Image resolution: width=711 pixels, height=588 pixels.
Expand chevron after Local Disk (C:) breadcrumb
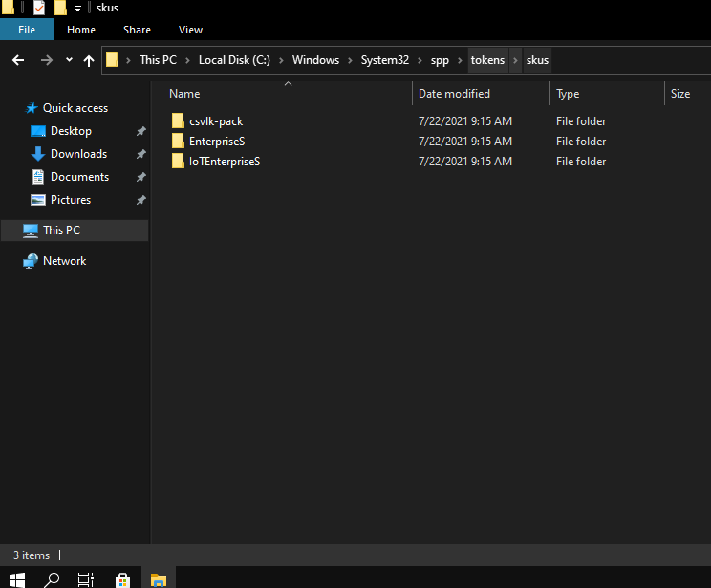point(281,60)
